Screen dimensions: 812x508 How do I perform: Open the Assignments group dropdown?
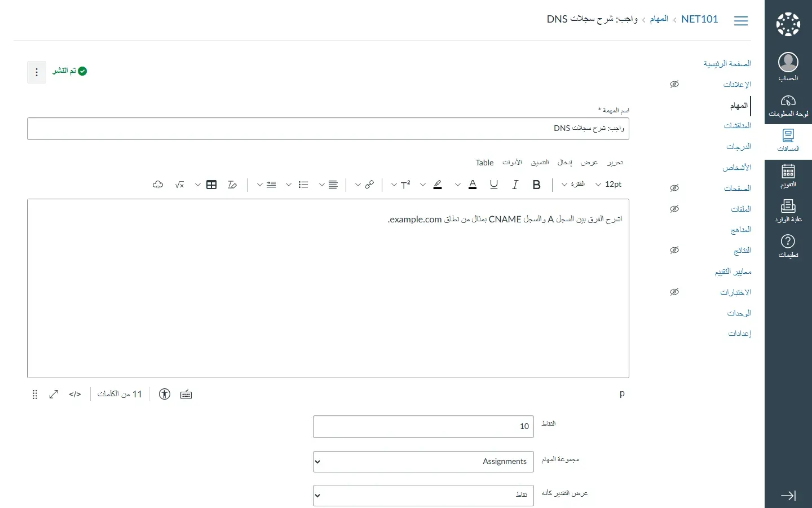423,462
